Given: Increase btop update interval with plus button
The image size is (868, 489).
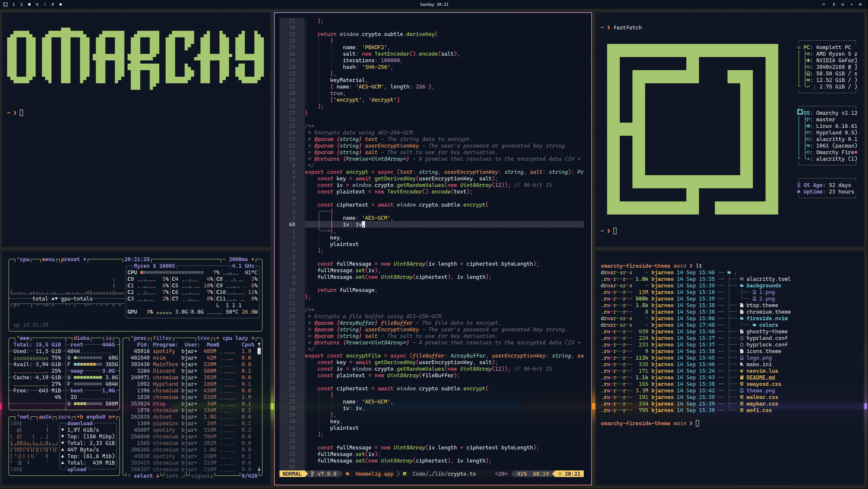Looking at the screenshot, I should 253,259.
